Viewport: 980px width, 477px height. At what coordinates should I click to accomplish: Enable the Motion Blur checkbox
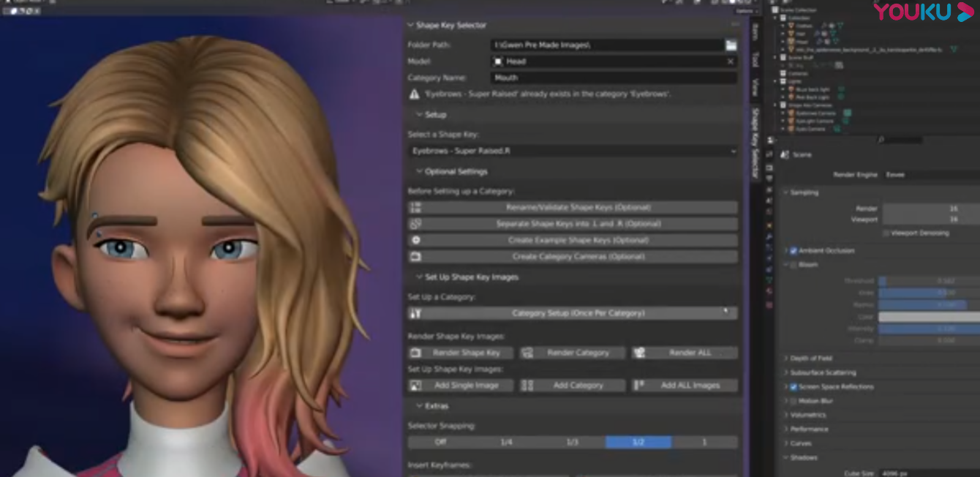tap(794, 401)
